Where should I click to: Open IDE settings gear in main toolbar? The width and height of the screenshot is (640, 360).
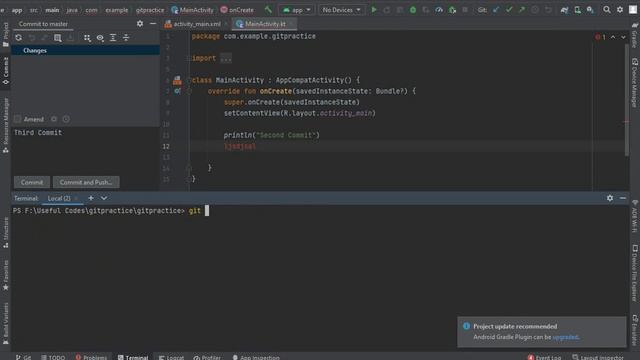[x=620, y=9]
